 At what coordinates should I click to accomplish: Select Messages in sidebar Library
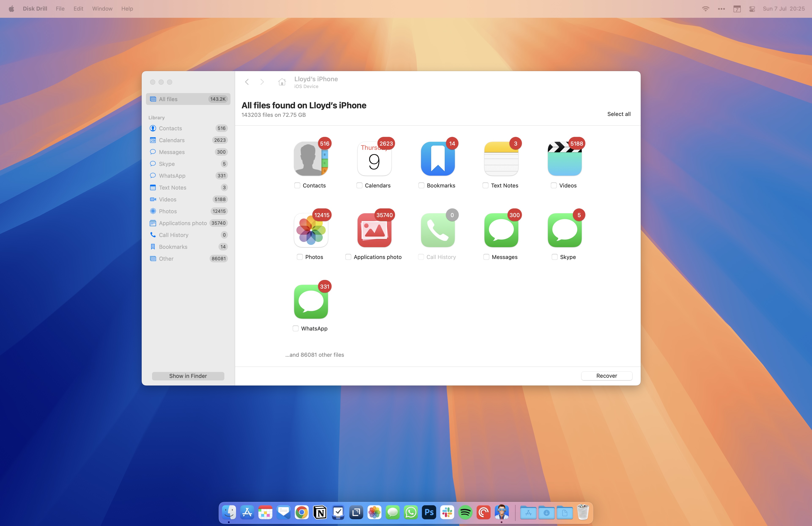tap(188, 152)
